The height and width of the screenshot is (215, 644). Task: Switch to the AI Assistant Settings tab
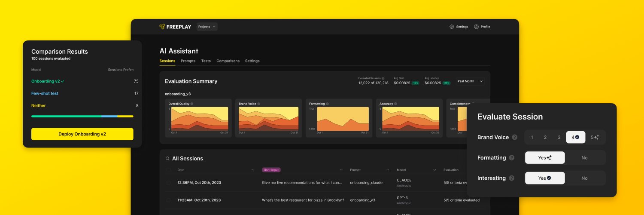[x=252, y=61]
